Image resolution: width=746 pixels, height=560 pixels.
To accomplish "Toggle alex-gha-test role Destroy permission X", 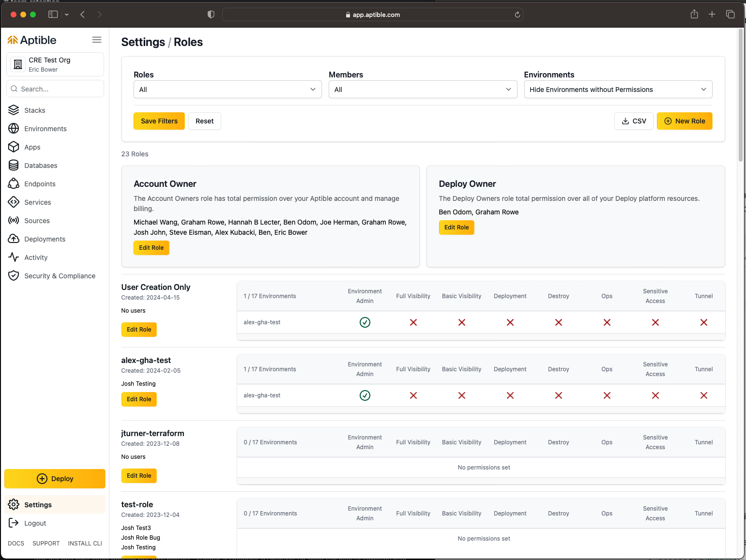I will tap(559, 395).
